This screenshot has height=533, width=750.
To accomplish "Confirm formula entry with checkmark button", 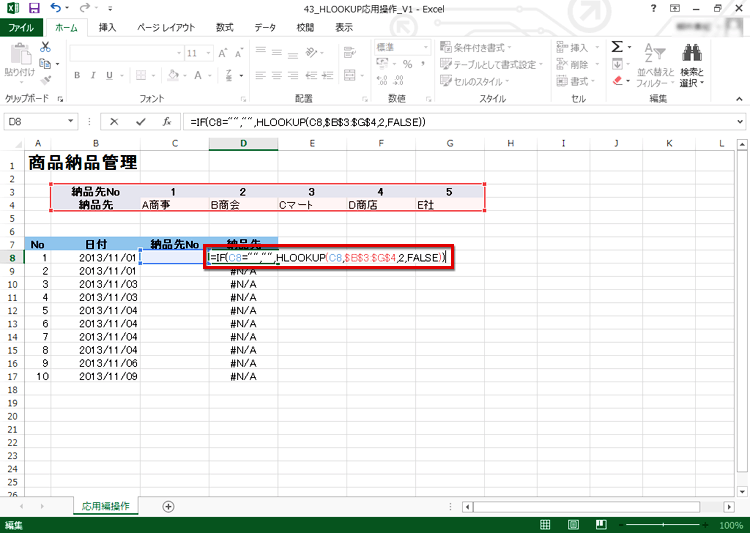I will 141,122.
